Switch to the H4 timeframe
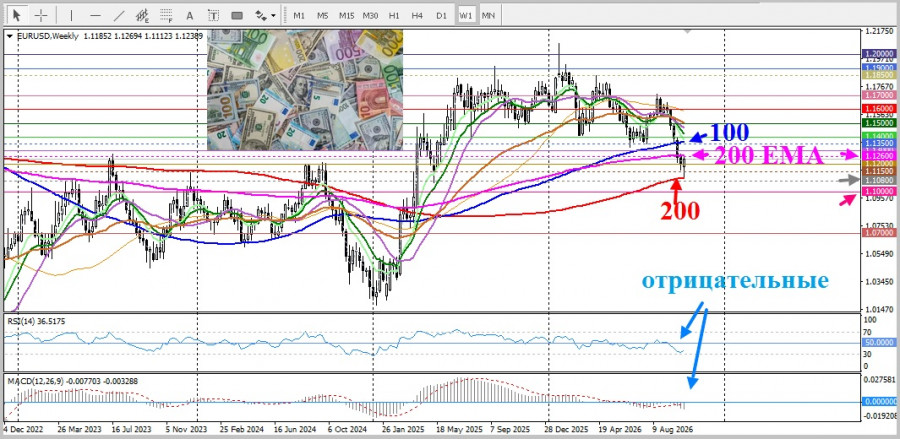This screenshot has height=439, width=900. (417, 15)
